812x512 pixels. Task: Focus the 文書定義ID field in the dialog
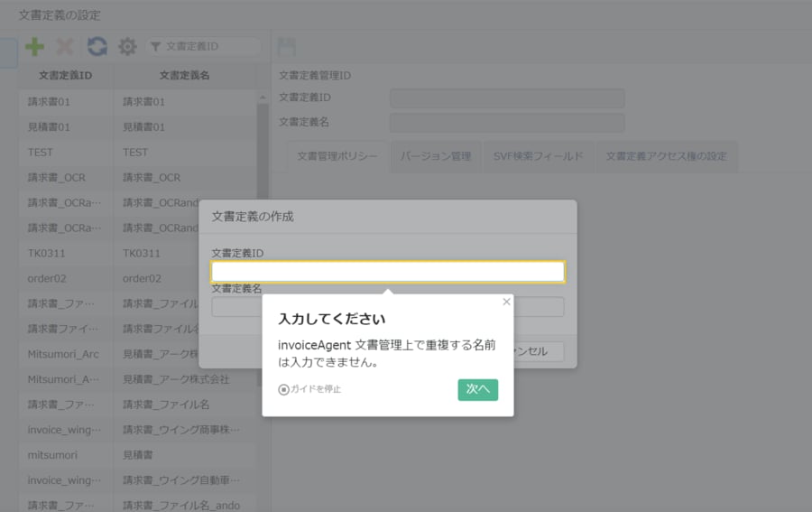point(388,272)
